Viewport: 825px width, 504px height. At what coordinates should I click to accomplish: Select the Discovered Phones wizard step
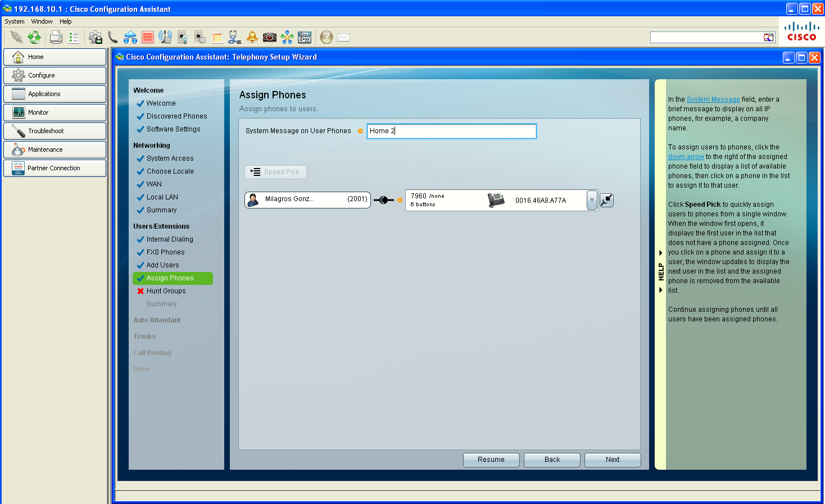(x=176, y=116)
